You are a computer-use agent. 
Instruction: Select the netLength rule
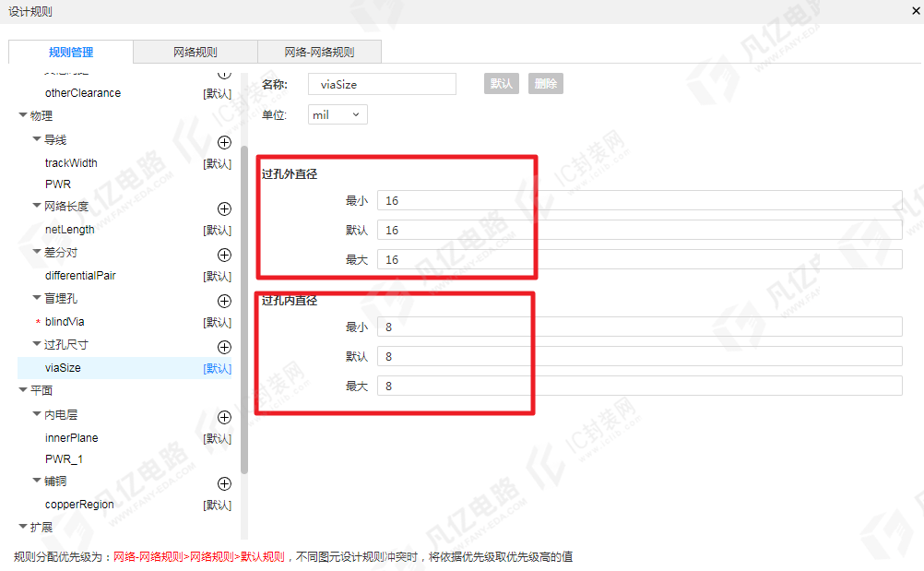coord(69,230)
